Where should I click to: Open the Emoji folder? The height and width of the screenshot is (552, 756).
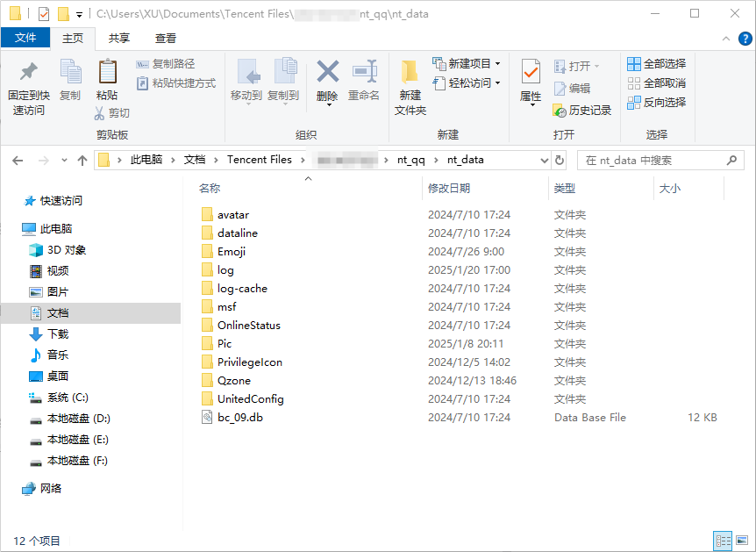(x=230, y=251)
